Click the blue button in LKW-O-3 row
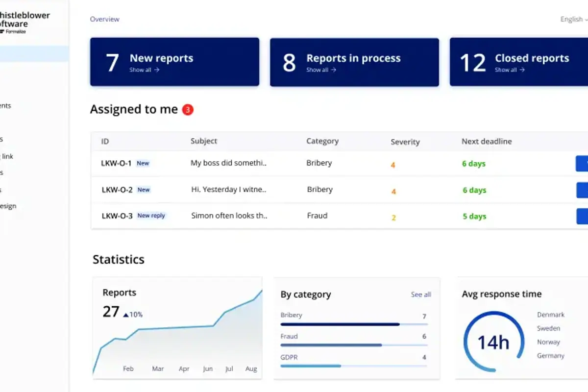The width and height of the screenshot is (588, 392). [x=582, y=216]
